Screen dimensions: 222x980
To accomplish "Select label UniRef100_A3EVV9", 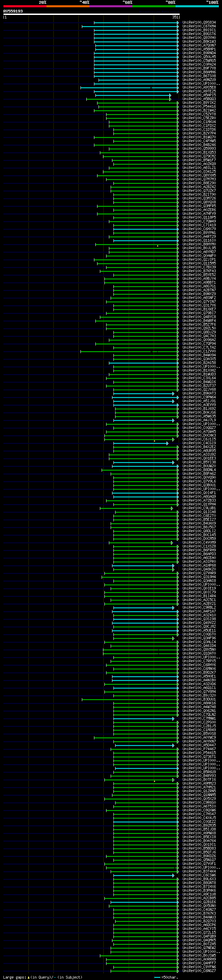I will pos(199,405).
